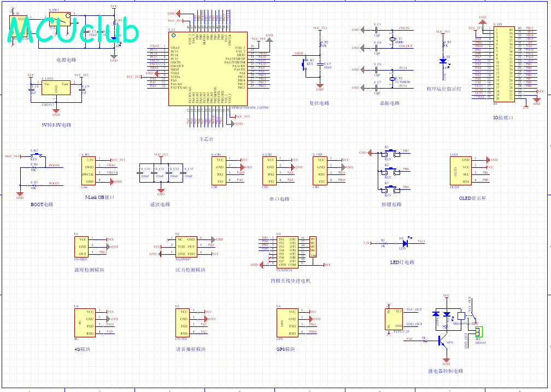Select the 8MHz crystal S_Y1
Image resolution: width=551 pixels, height=392 pixels.
coord(392,40)
